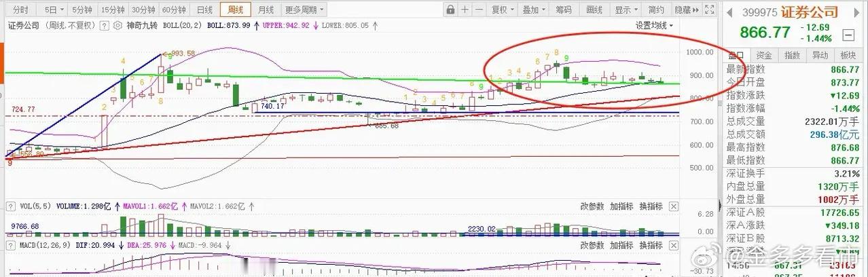Image resolution: width=868 pixels, height=277 pixels.
Task: Click the 深证换手 row
Action: pos(793,173)
